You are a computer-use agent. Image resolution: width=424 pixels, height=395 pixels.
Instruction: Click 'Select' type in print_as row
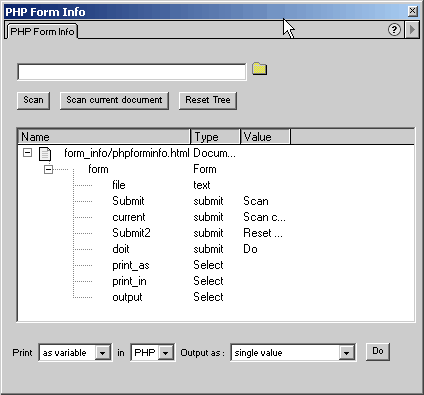click(x=208, y=265)
